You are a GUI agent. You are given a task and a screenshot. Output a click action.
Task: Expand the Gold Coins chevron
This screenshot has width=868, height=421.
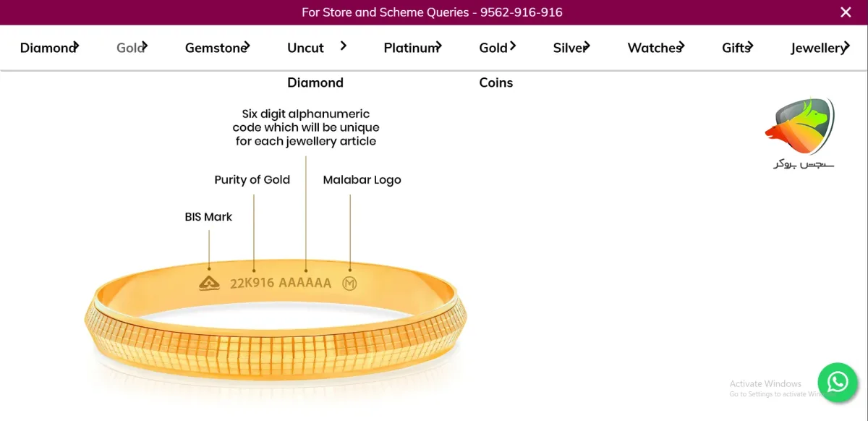click(x=512, y=46)
